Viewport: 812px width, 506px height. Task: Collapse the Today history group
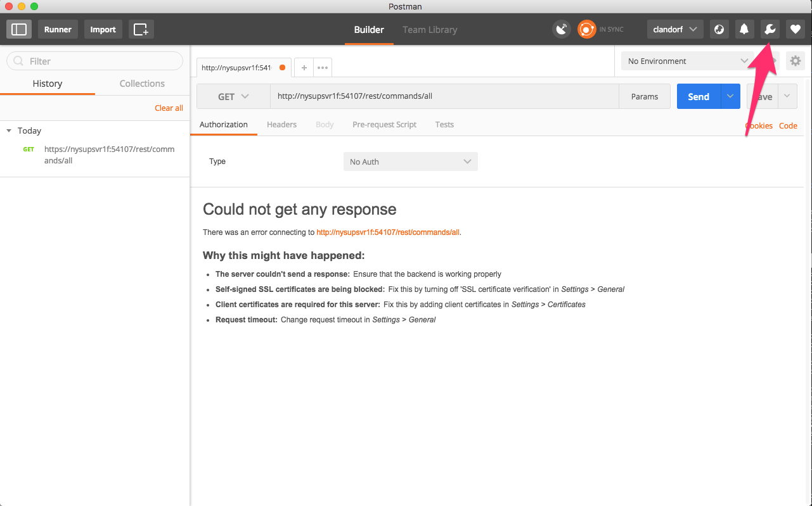click(x=9, y=131)
